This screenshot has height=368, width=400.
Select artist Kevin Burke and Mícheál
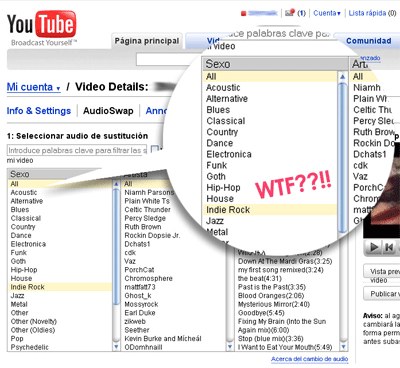coord(163,339)
